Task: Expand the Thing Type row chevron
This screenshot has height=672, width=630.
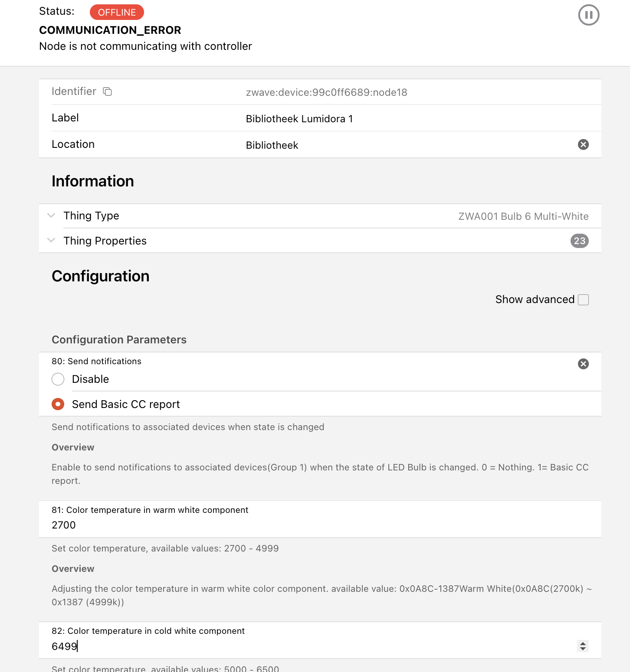Action: point(51,215)
